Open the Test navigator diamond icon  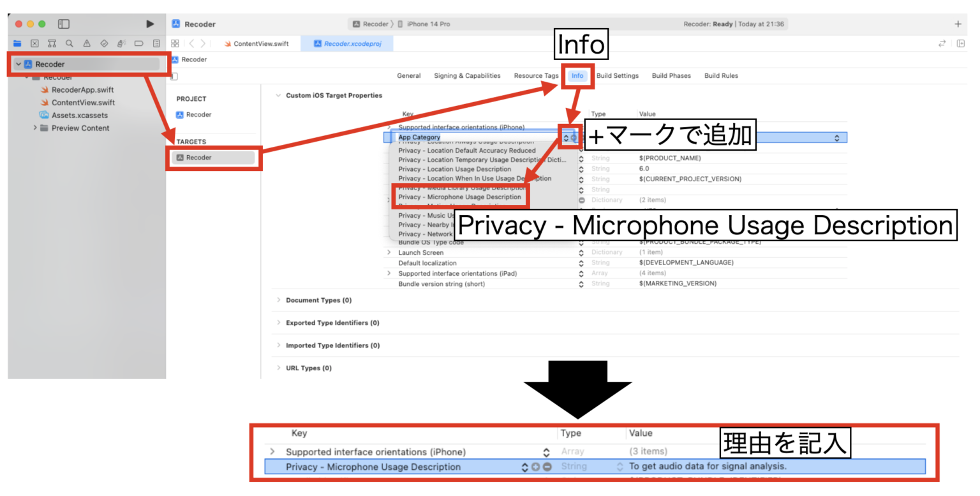104,43
